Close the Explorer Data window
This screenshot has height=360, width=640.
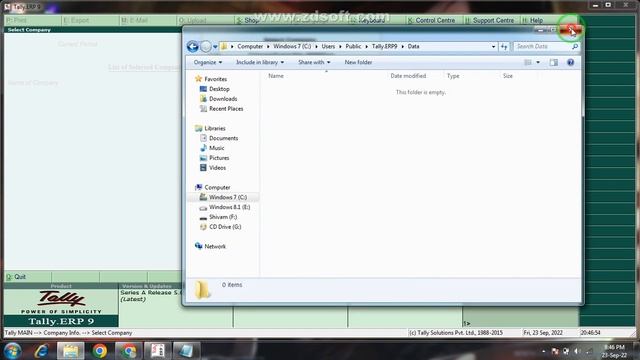[x=570, y=30]
